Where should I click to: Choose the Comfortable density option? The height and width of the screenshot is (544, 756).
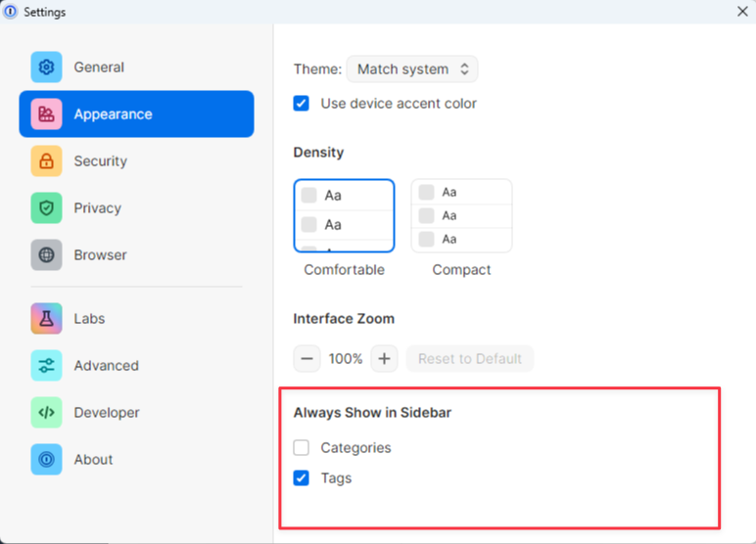point(344,216)
